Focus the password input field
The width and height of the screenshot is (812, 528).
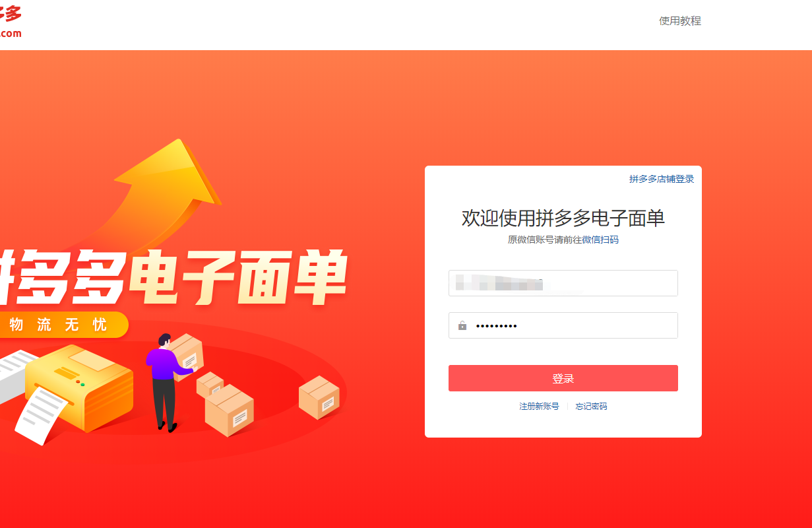point(563,325)
